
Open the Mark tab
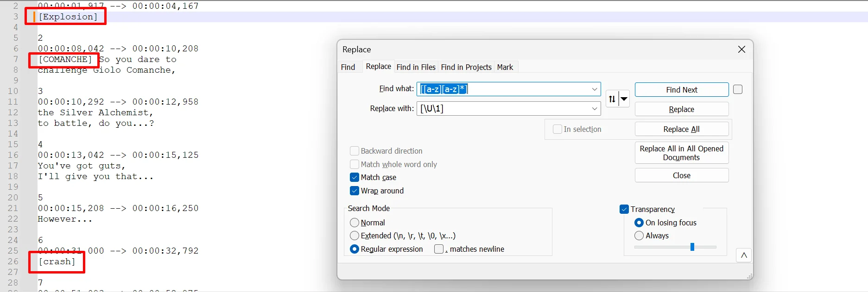pos(505,67)
